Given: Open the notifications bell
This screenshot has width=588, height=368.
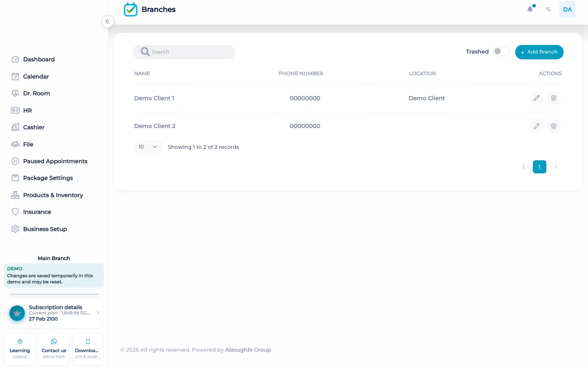Looking at the screenshot, I should click(530, 9).
